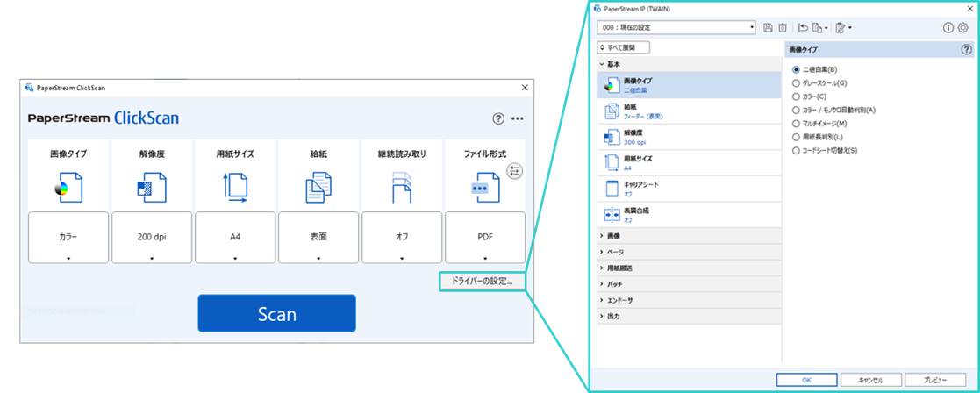Viewport: 980px width, 393px height.
Task: Expand the 出力 section
Action: 690,317
